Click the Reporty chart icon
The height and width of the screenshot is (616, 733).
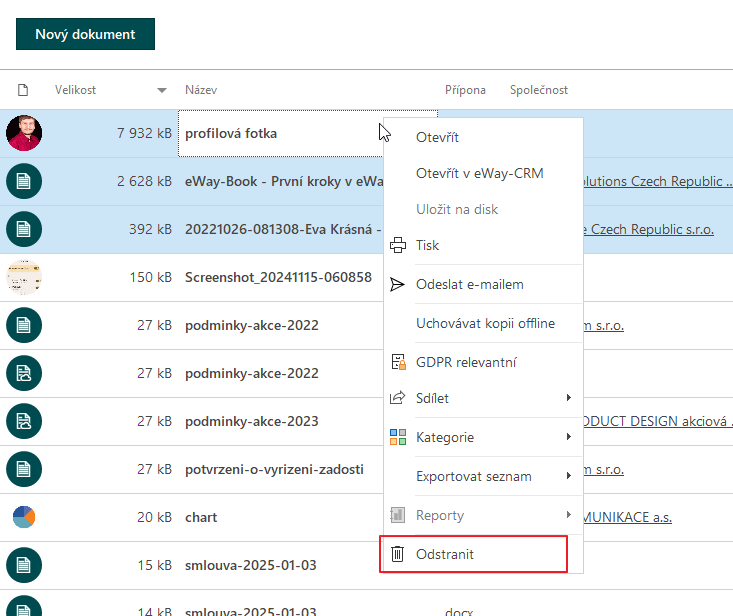[397, 515]
